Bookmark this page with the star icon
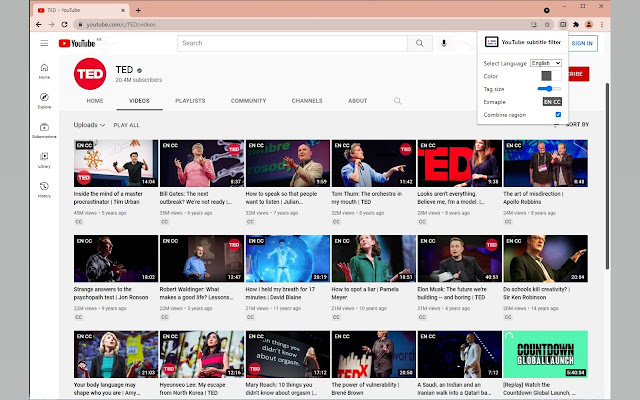640x400 pixels. (x=547, y=24)
